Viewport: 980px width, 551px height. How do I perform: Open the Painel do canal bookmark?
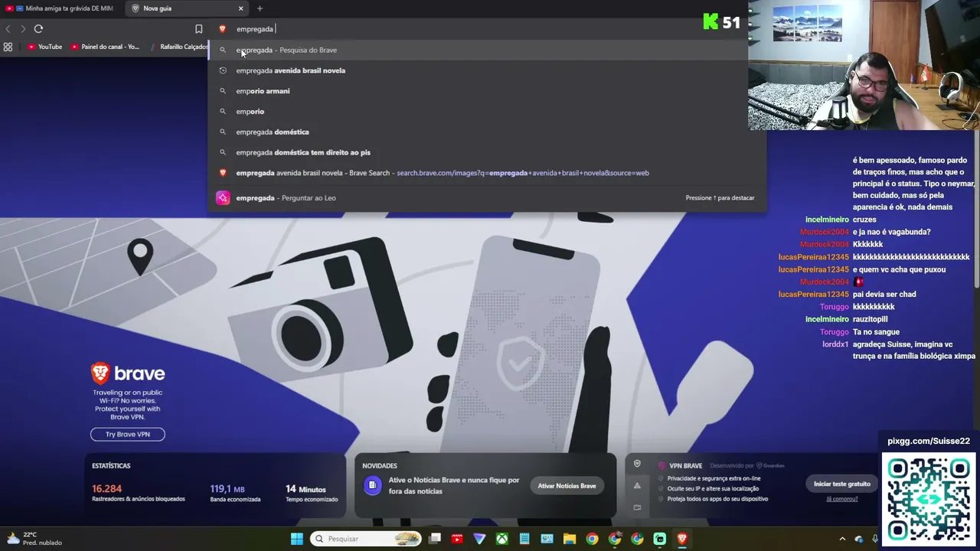coord(106,47)
